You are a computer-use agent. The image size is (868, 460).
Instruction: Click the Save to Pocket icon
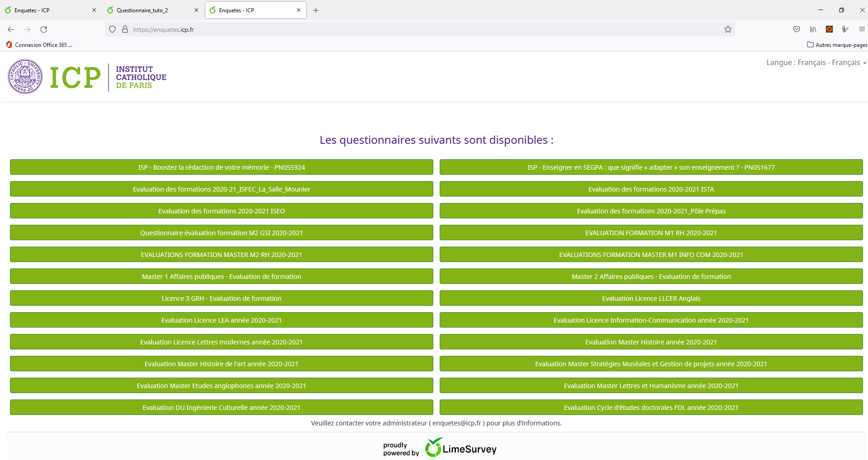coord(796,30)
